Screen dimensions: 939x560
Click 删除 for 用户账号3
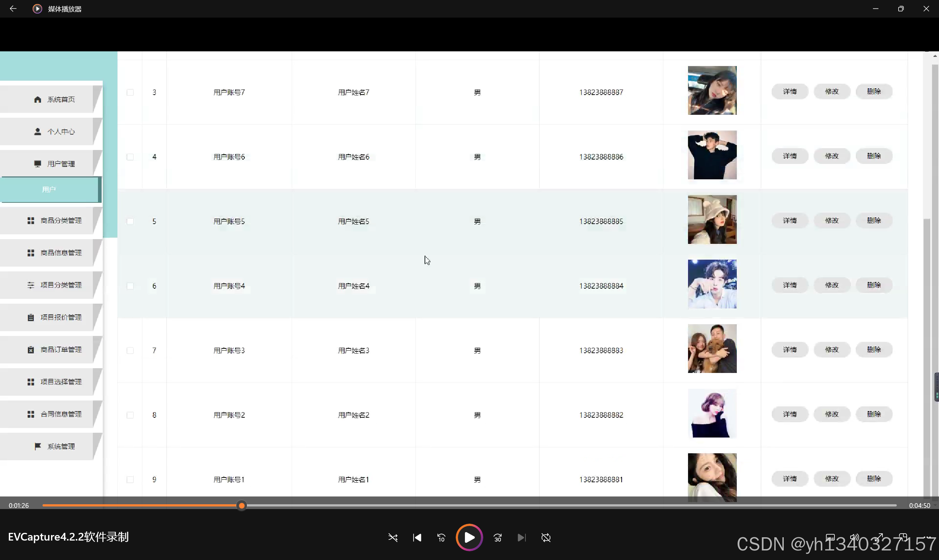coord(874,350)
